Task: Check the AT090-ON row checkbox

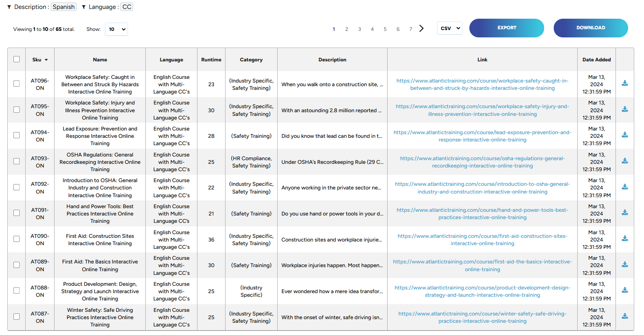Action: (x=17, y=239)
